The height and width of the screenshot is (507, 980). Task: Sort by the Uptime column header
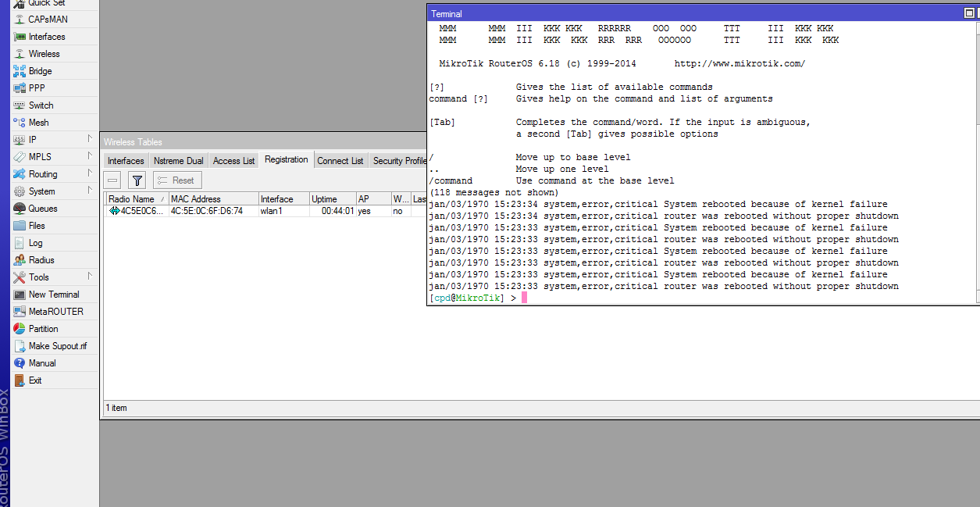tap(333, 199)
